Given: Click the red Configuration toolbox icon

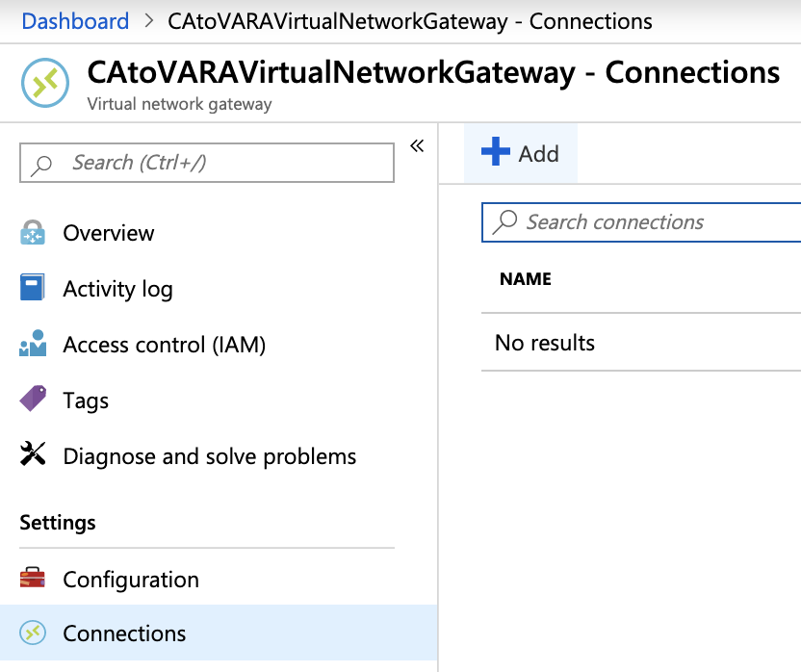Looking at the screenshot, I should pos(33,579).
